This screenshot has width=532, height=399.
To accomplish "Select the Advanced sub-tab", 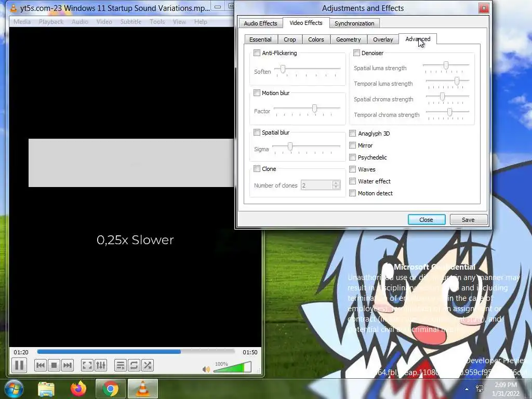I will [x=418, y=39].
